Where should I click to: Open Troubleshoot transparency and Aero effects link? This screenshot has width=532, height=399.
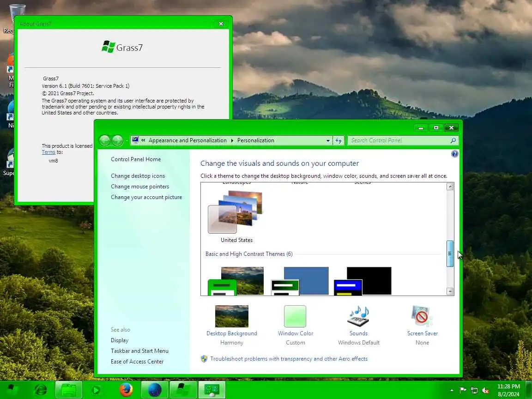[289, 359]
